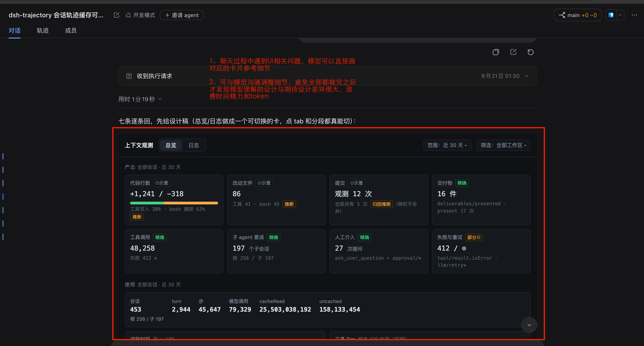Click the 收到执行请求 clipboard icon
The height and width of the screenshot is (346, 644).
click(129, 76)
